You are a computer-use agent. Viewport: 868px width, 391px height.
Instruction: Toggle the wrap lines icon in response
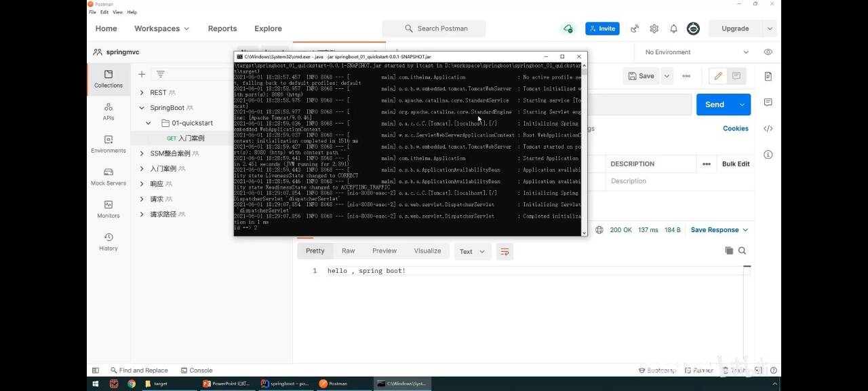[505, 251]
